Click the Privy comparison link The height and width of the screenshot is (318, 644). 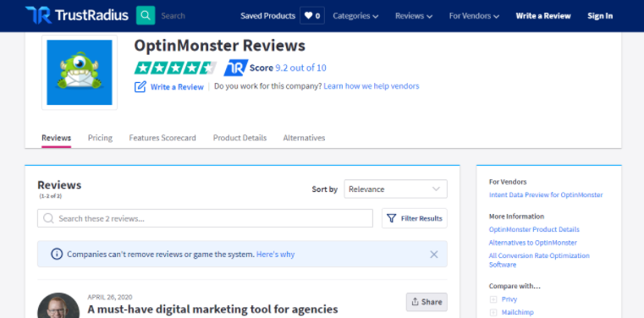509,299
